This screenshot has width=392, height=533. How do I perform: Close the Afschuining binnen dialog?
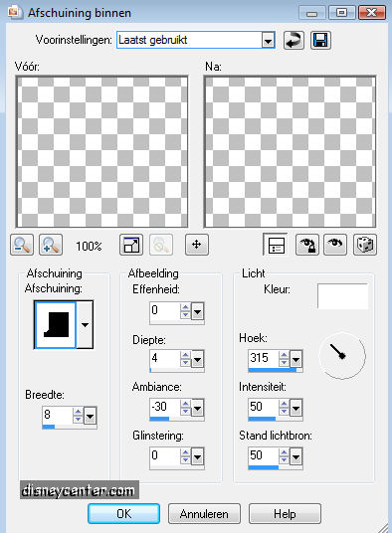pos(372,13)
